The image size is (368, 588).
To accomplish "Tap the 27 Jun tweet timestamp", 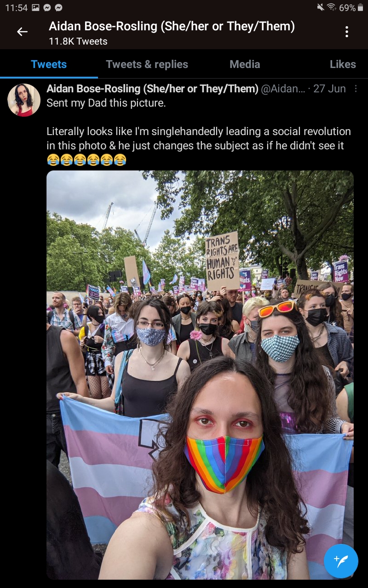I will pos(329,89).
